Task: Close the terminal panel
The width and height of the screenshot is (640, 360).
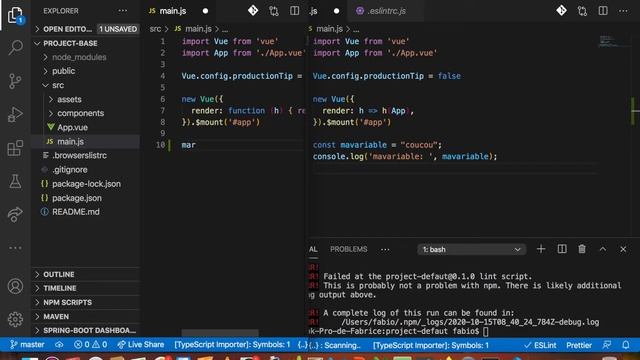Action: 623,249
